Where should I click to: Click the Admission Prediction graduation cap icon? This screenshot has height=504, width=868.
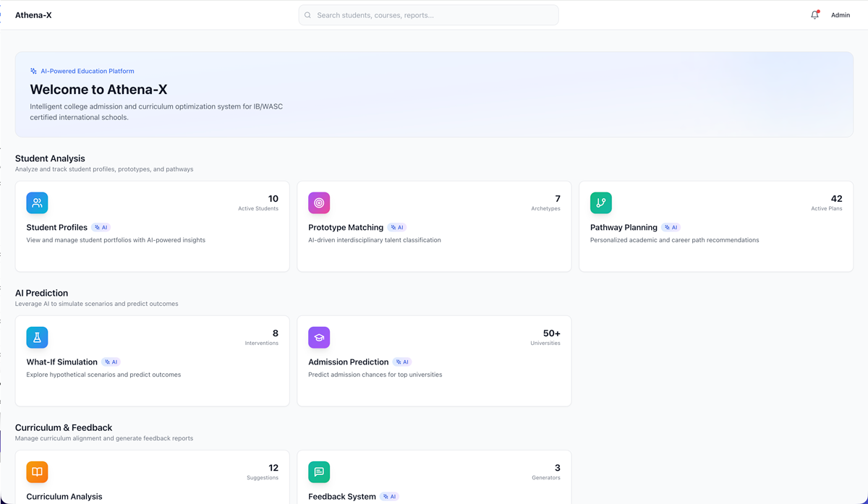(x=319, y=338)
